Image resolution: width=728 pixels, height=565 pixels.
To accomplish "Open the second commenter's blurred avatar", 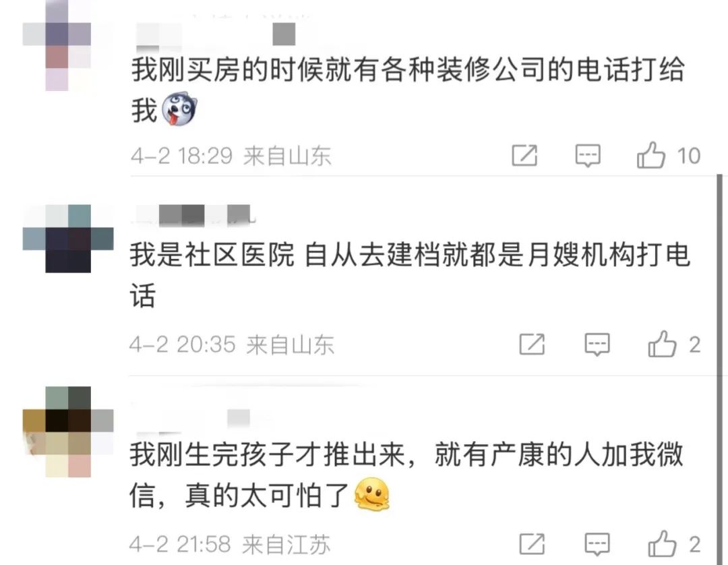I will click(68, 238).
